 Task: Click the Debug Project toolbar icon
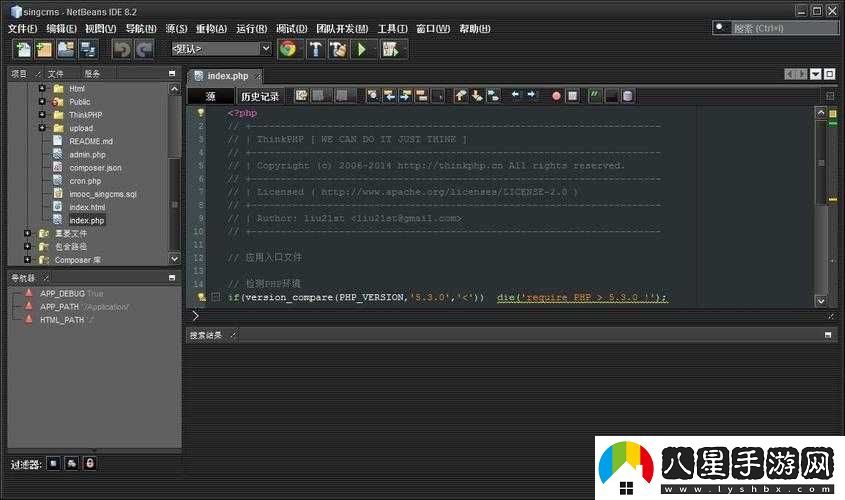point(390,50)
